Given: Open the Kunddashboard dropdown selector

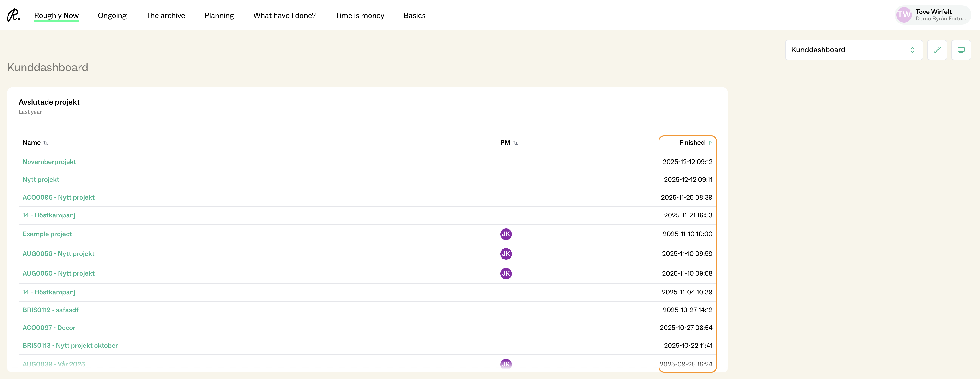Looking at the screenshot, I should point(854,50).
